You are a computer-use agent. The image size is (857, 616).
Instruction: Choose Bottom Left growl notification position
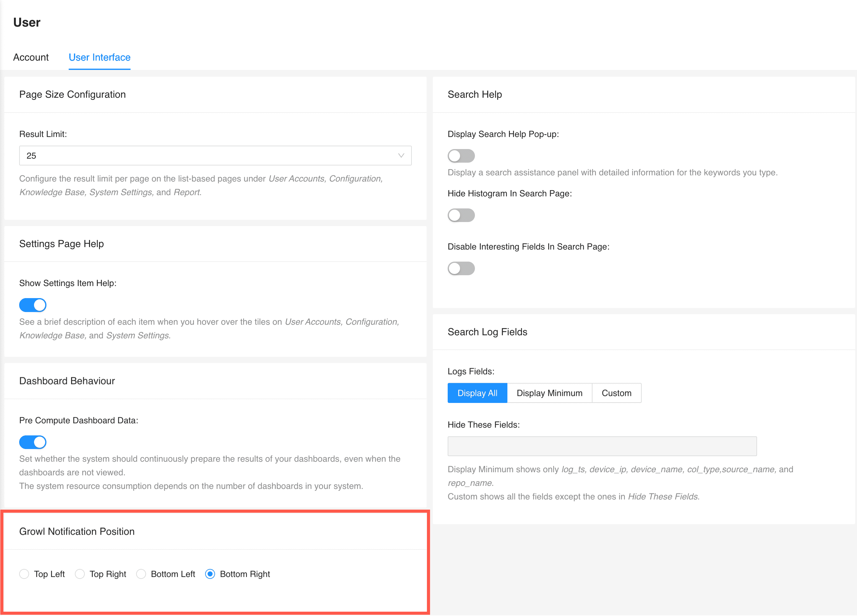[x=141, y=574]
